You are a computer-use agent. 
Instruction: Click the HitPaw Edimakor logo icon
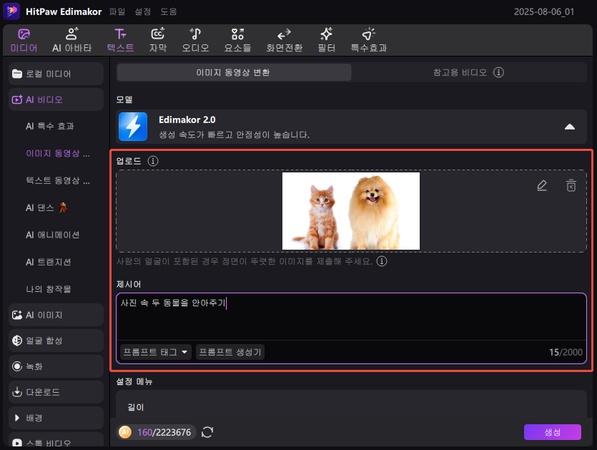pos(11,11)
